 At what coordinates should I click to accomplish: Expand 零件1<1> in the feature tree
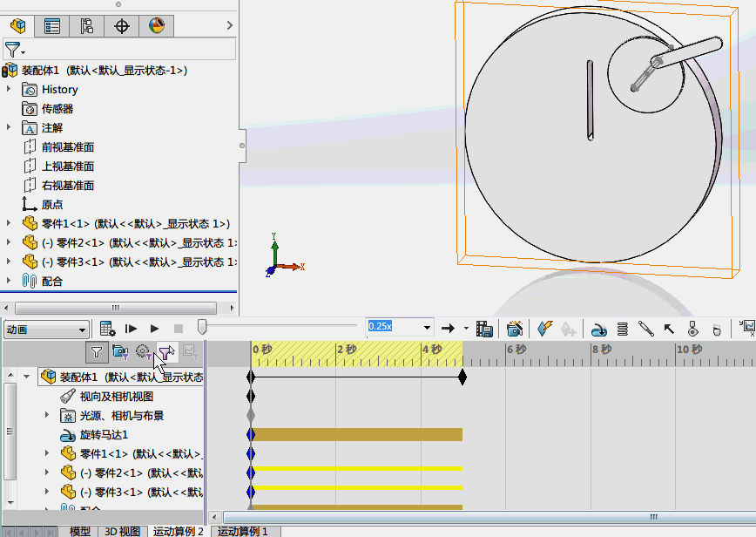8,223
